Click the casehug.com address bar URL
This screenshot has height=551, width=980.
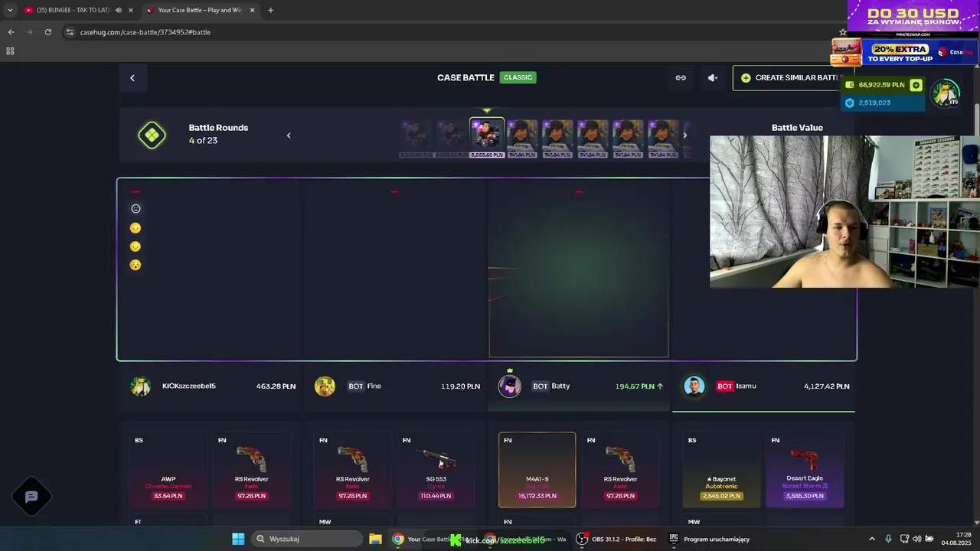(145, 32)
